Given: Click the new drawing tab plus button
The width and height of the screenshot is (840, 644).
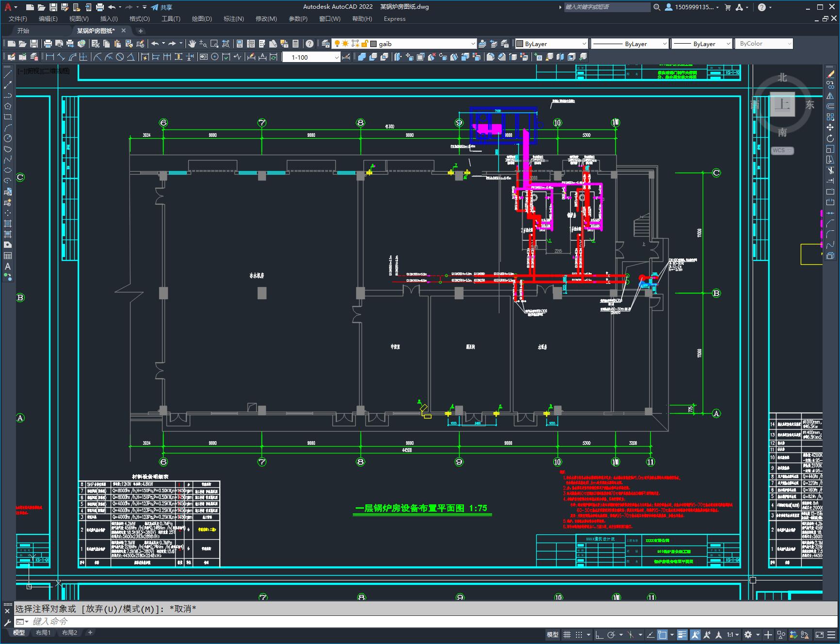Looking at the screenshot, I should (141, 31).
